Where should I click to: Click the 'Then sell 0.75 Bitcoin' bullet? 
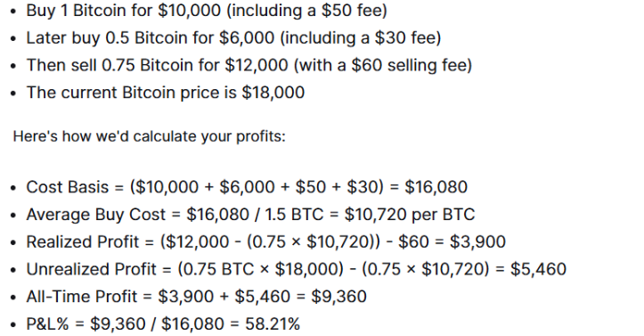[249, 65]
